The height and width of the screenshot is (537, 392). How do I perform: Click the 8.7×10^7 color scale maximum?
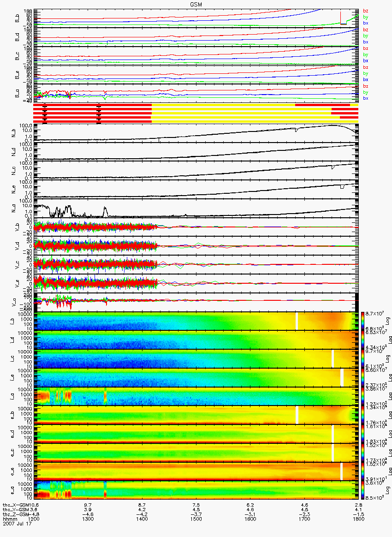(x=374, y=314)
